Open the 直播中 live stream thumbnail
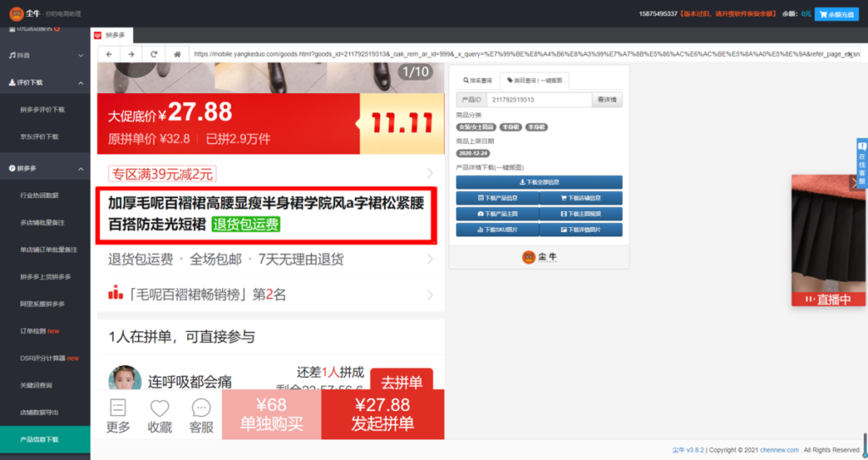The height and width of the screenshot is (460, 868). 828,241
